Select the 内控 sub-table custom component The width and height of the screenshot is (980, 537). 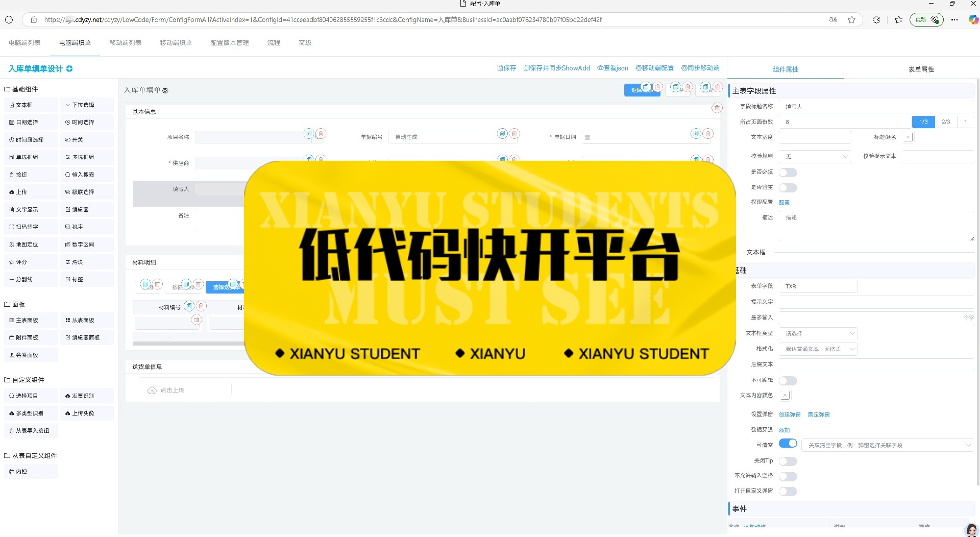coord(31,472)
